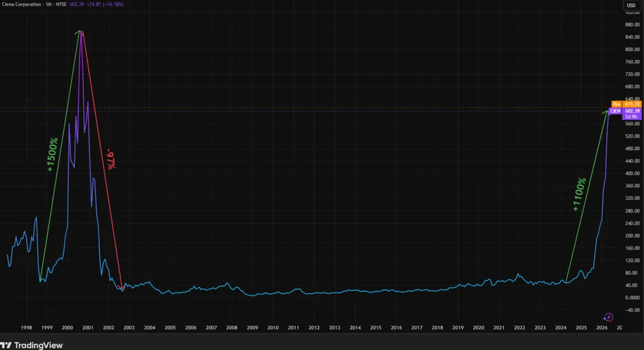Click the 480.00 price axis label
Viewport: 644px width, 350px height.
(632, 149)
